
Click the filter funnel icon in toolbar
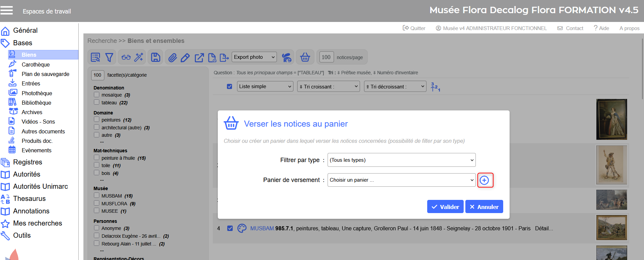(109, 57)
